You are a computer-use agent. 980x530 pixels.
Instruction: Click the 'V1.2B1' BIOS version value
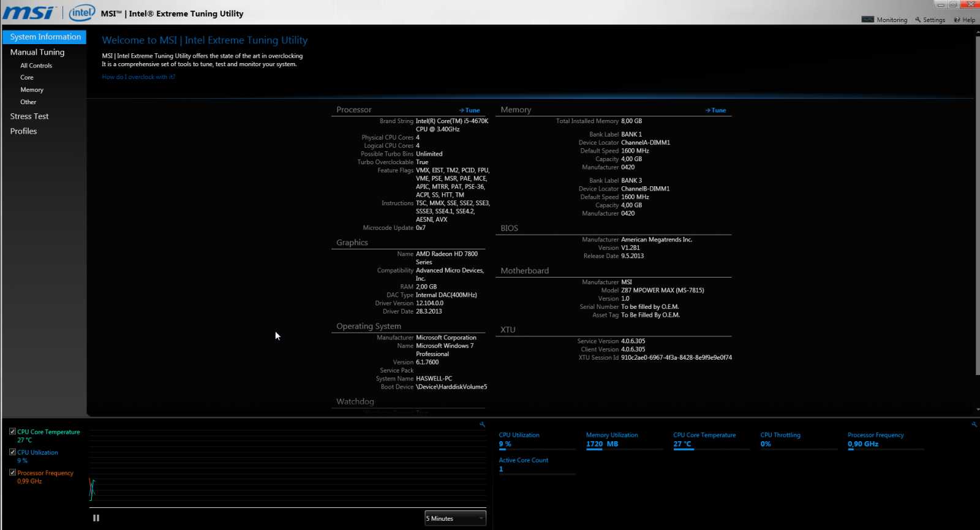(630, 248)
